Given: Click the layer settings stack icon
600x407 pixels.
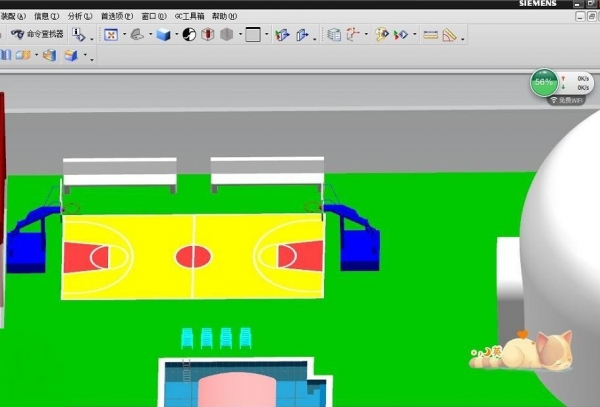Looking at the screenshot, I should (334, 35).
